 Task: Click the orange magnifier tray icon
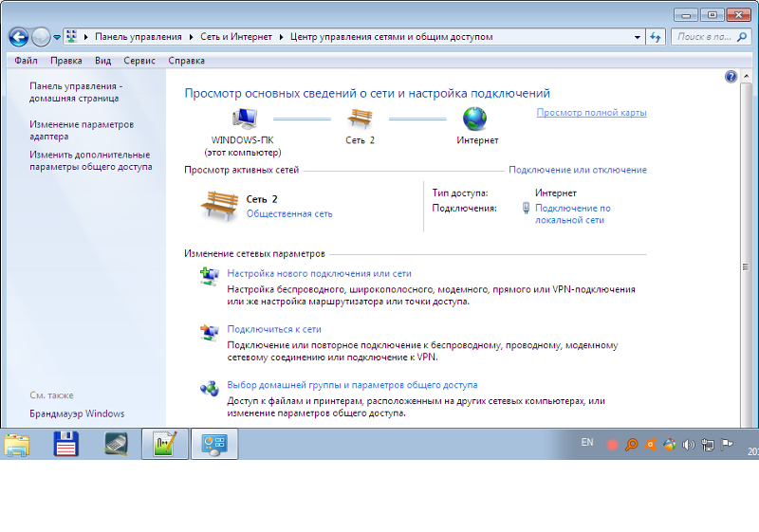coord(631,445)
